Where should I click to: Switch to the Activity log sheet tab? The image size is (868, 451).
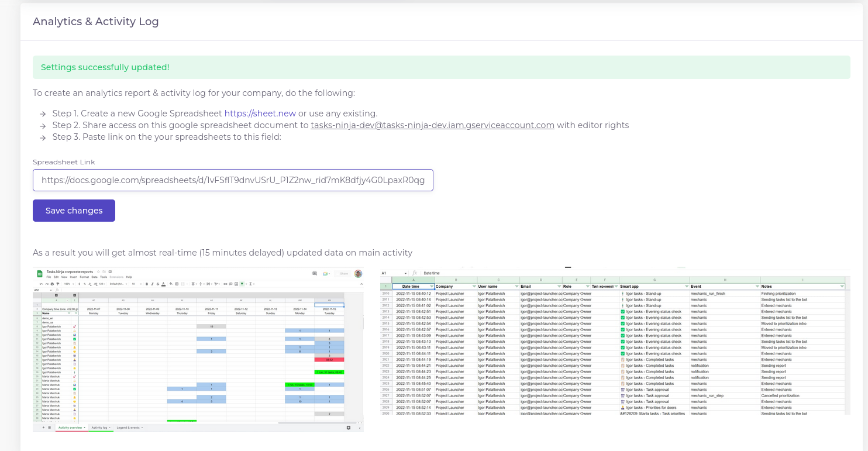[99, 428]
